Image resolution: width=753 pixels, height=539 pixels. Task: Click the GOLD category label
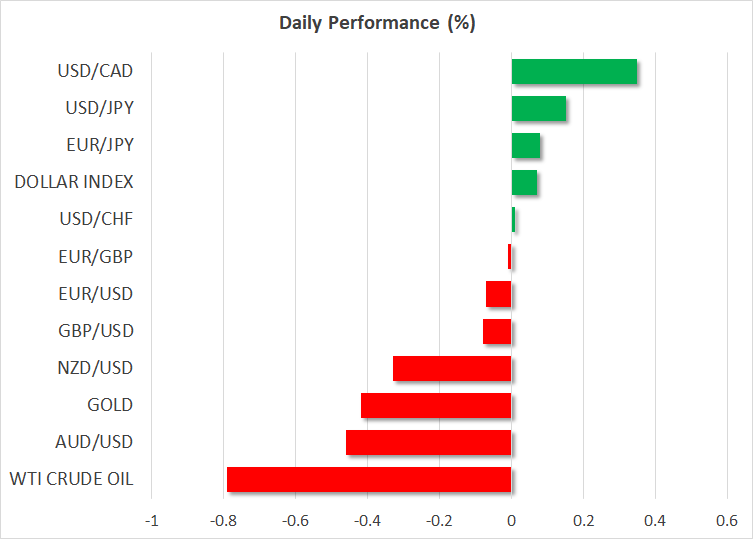click(110, 405)
